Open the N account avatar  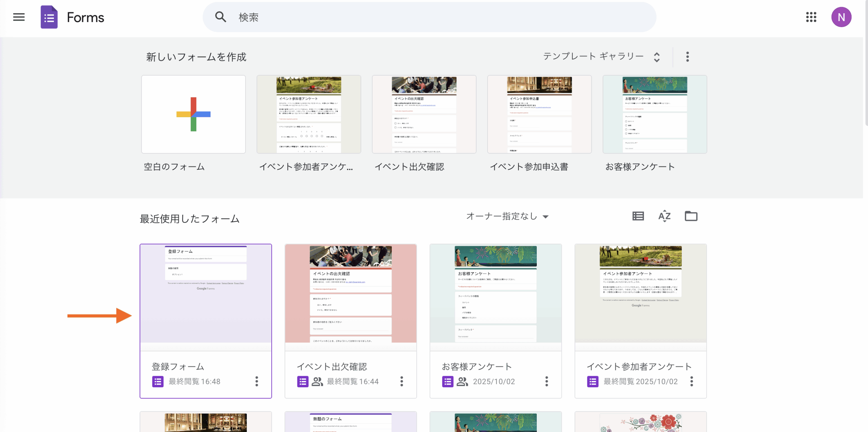click(841, 17)
